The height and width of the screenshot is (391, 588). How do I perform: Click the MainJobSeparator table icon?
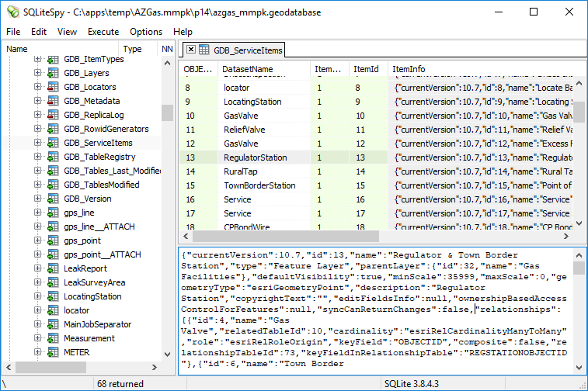point(53,324)
